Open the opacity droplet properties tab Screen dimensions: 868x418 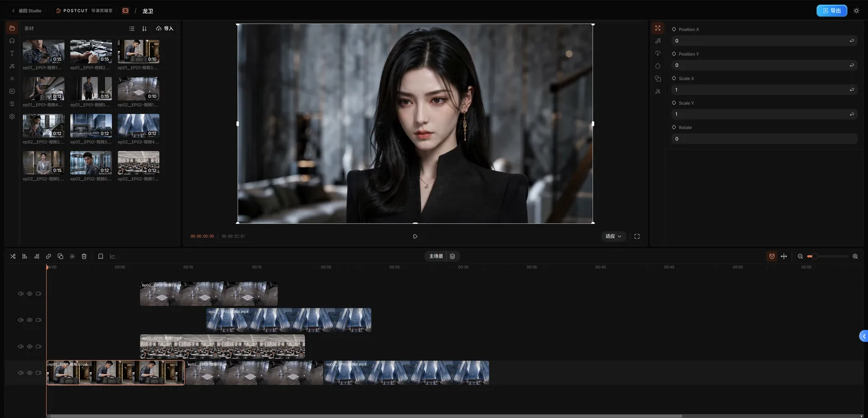[x=658, y=66]
